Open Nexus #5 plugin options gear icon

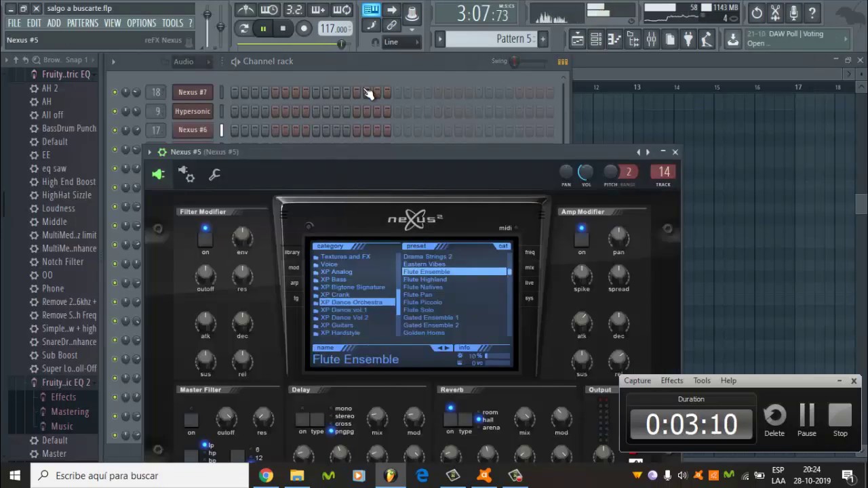tap(162, 152)
